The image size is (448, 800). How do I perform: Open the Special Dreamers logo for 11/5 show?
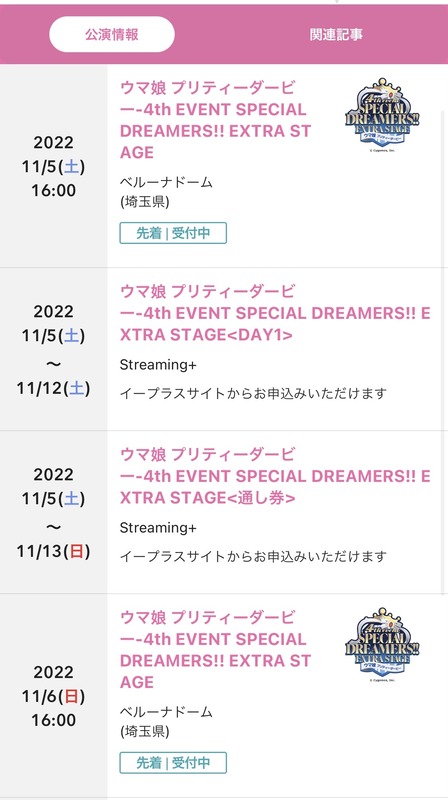pos(382,114)
